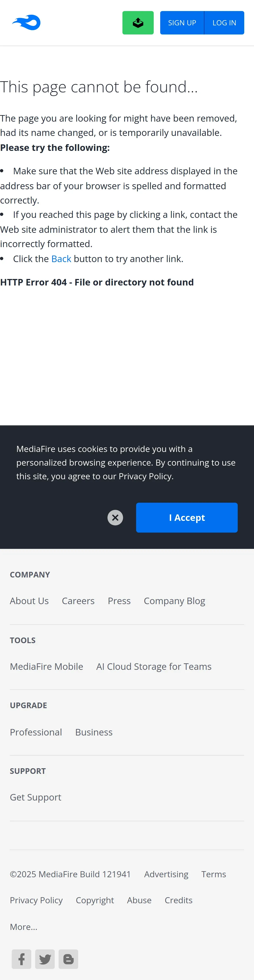
Task: Open the Terms footer link
Action: point(214,874)
